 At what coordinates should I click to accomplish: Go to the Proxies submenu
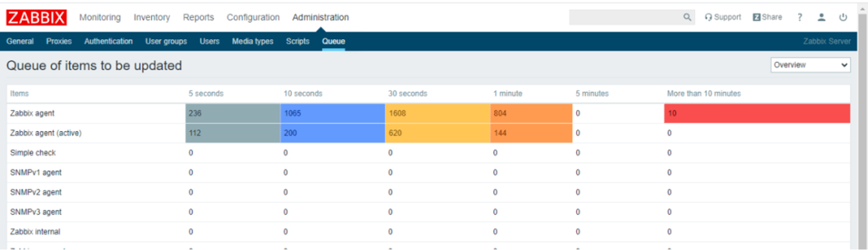(x=59, y=41)
